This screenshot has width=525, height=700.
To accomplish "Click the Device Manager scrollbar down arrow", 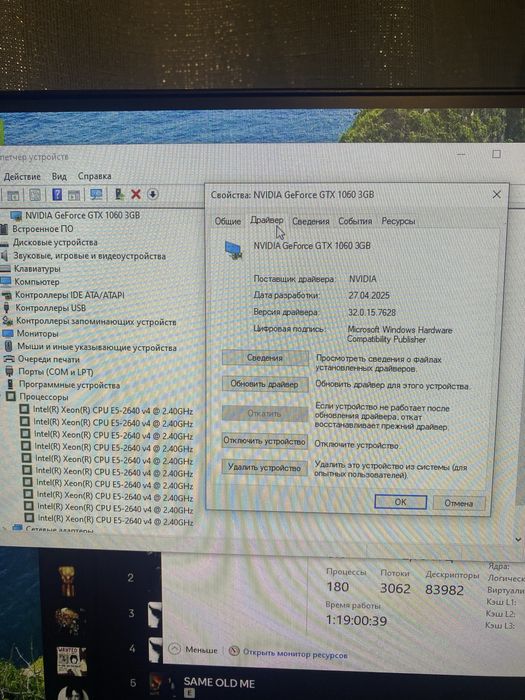I will pos(518,540).
